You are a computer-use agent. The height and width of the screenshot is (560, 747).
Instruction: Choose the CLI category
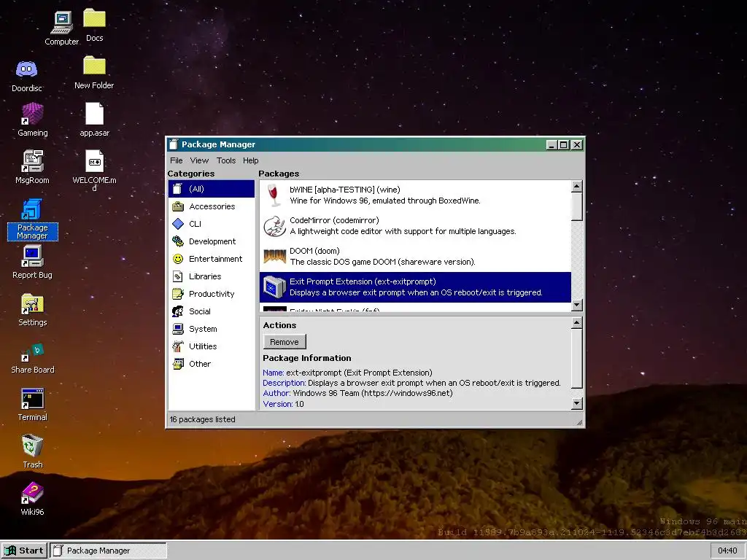[x=212, y=224]
